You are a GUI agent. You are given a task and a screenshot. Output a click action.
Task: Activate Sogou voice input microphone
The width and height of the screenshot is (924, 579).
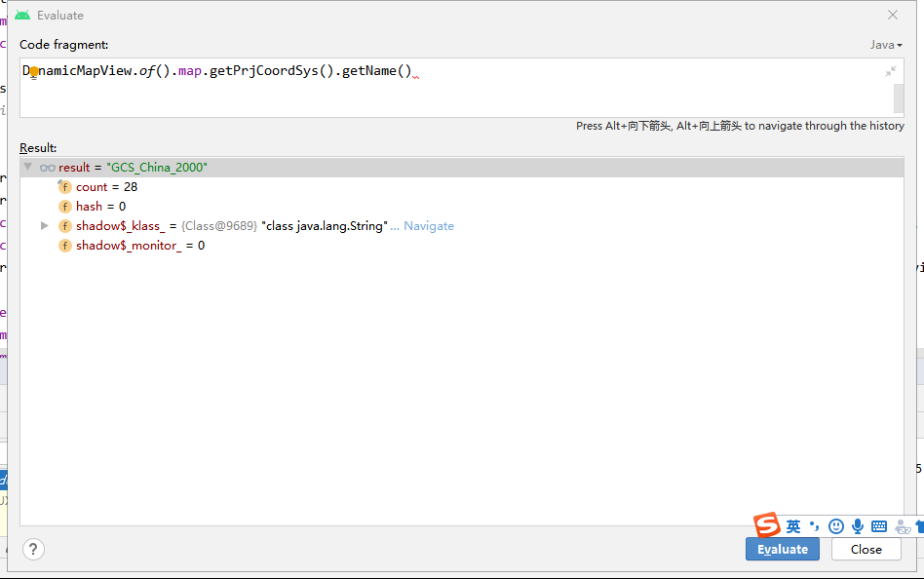pos(858,526)
